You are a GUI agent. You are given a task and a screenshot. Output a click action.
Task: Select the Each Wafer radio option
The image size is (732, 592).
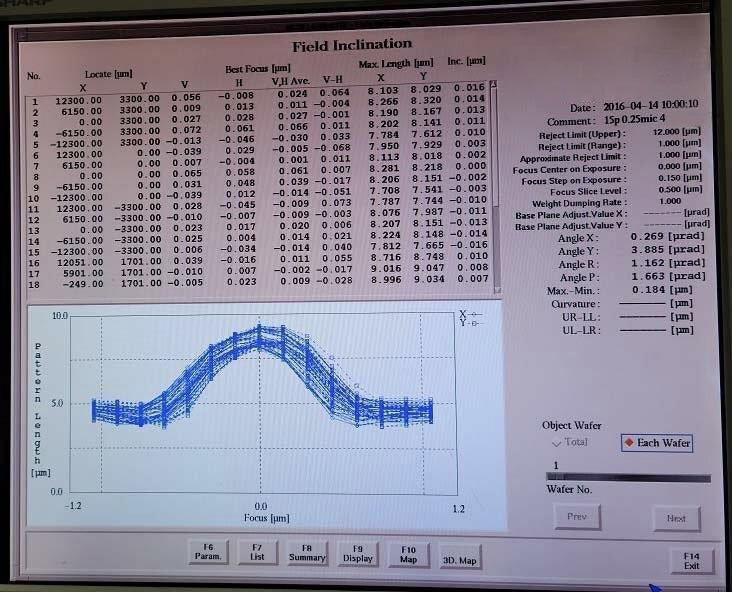(657, 443)
